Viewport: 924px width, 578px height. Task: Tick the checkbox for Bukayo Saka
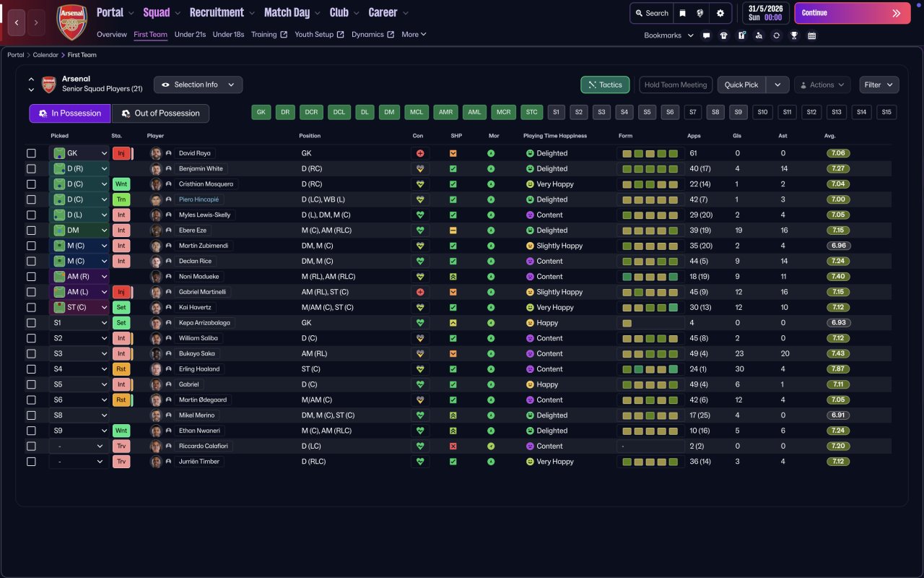click(x=31, y=353)
